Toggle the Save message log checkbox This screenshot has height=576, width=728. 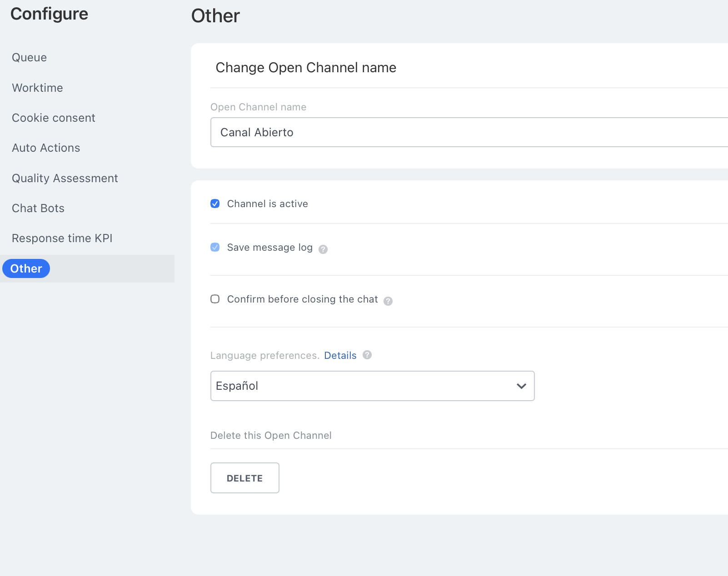coord(215,247)
